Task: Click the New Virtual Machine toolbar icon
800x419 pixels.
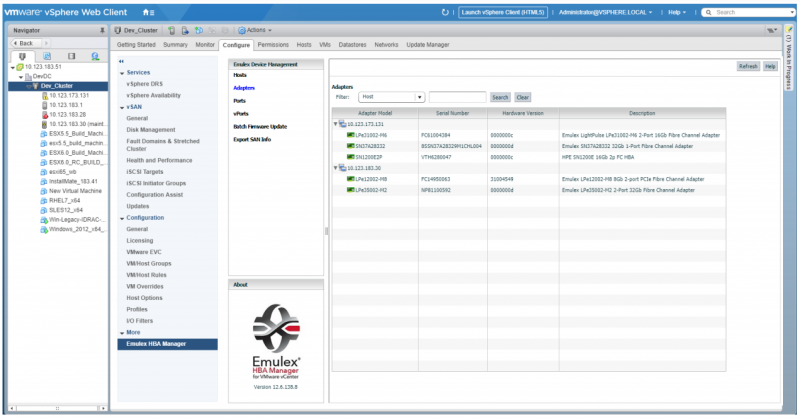Action: (198, 31)
